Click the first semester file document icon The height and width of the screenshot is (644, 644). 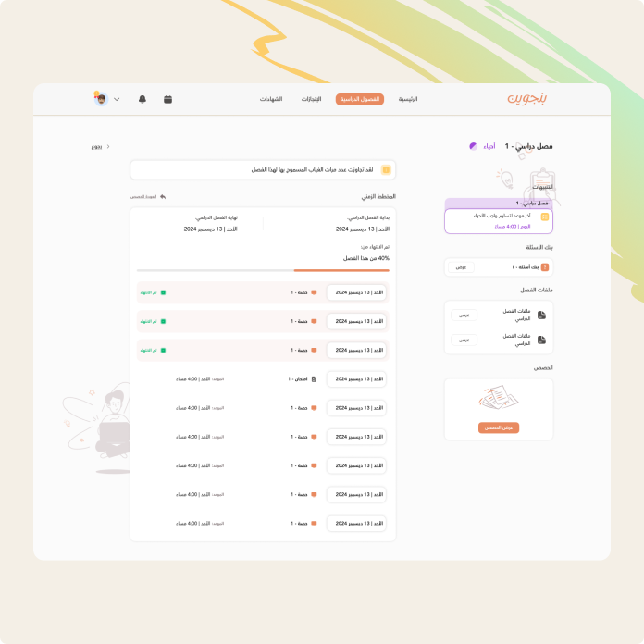(542, 315)
